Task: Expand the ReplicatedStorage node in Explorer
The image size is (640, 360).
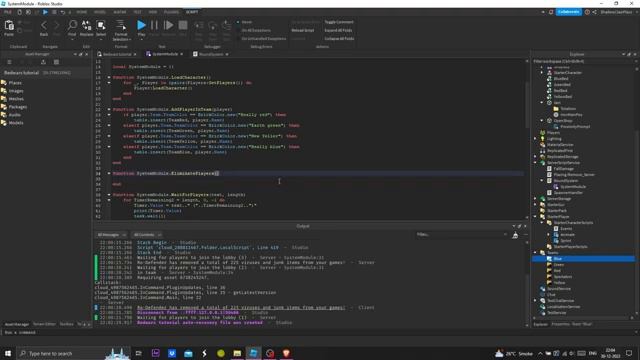Action: tap(535, 157)
